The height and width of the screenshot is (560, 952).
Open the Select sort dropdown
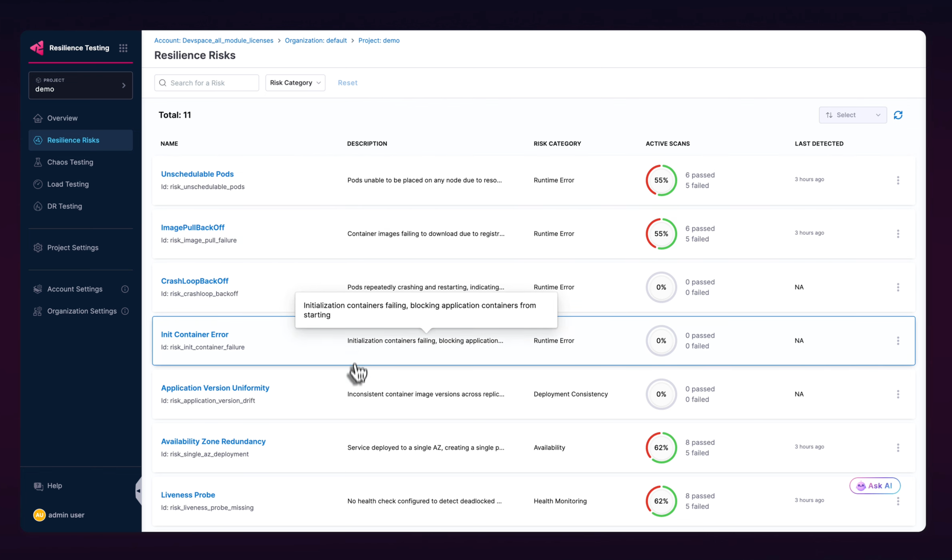(853, 115)
